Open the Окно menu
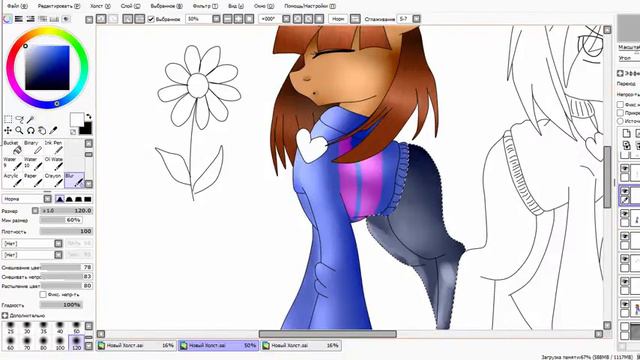The width and height of the screenshot is (640, 360). [x=263, y=6]
